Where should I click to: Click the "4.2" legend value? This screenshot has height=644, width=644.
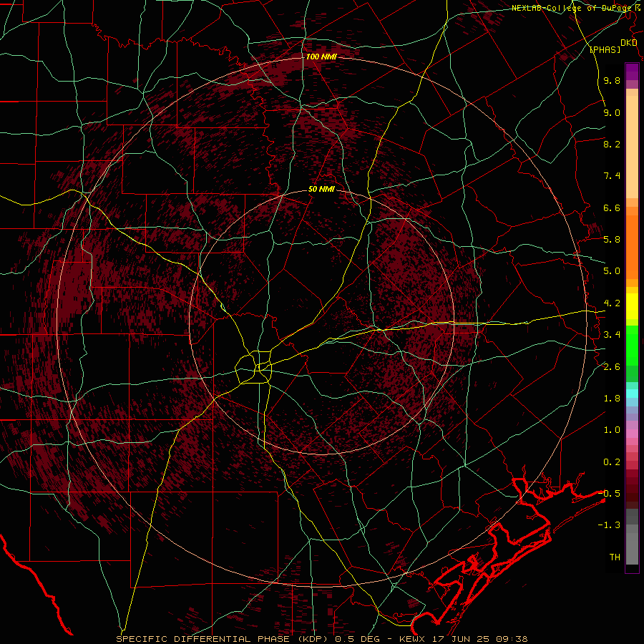coord(612,303)
